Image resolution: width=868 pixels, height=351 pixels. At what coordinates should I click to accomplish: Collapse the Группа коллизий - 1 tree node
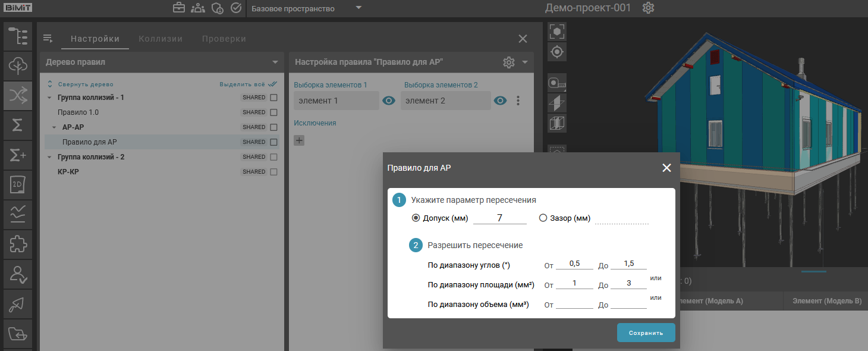click(x=49, y=98)
